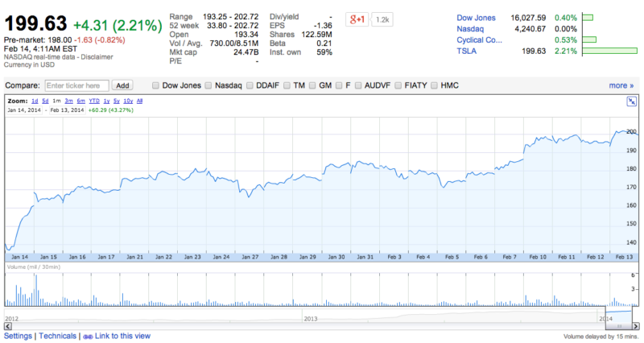
Task: Open chart Settings link
Action: [18, 336]
